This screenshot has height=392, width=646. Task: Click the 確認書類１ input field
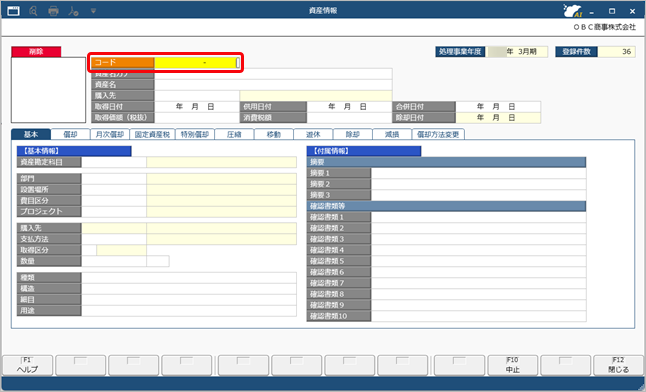tap(479, 217)
